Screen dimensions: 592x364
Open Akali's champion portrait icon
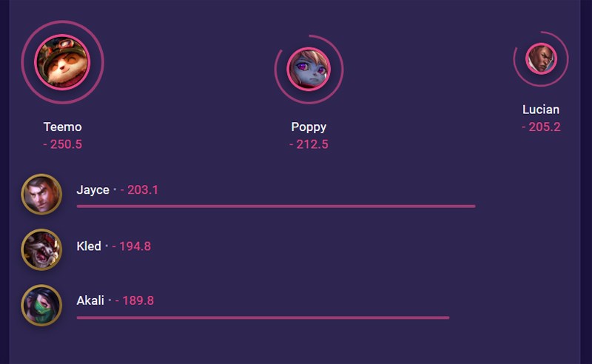point(41,305)
